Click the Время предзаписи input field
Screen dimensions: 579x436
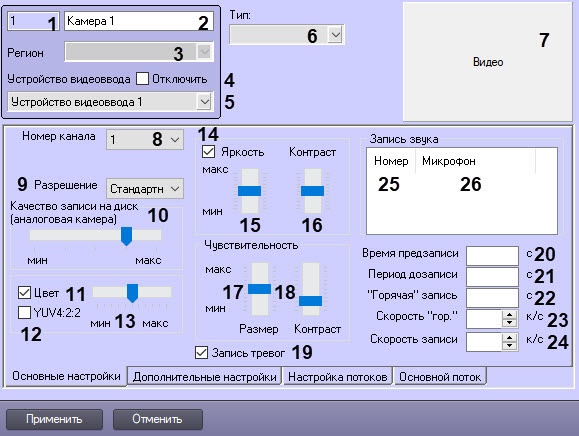pyautogui.click(x=492, y=255)
